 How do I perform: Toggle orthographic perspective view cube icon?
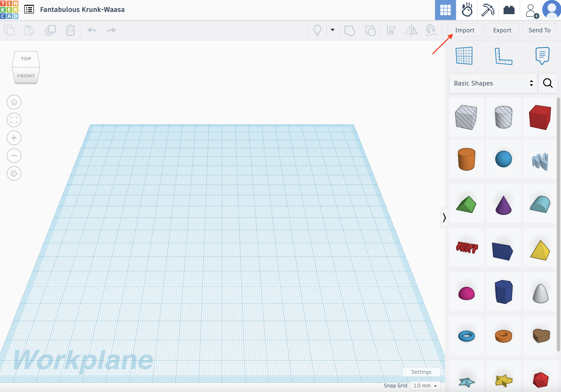tap(14, 173)
